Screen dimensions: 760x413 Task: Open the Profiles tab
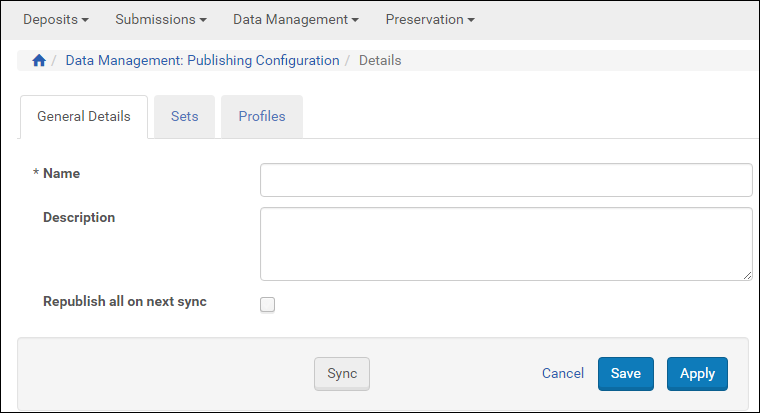[x=262, y=116]
